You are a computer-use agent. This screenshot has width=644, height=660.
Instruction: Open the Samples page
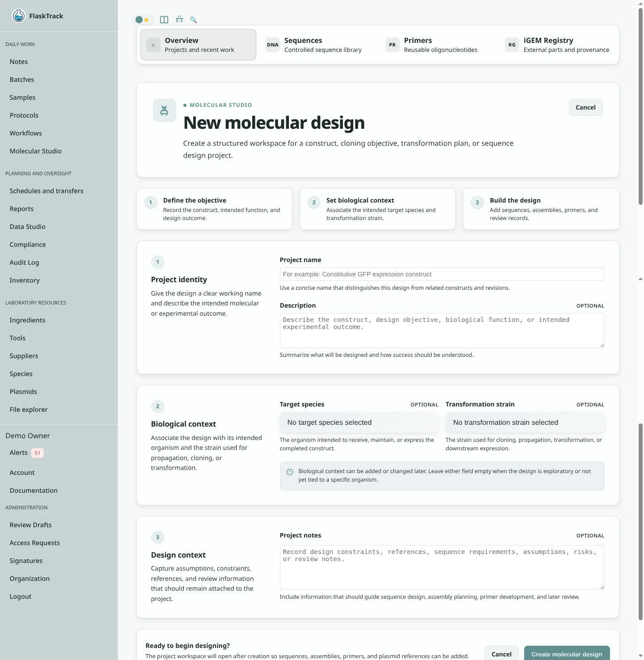pyautogui.click(x=22, y=97)
